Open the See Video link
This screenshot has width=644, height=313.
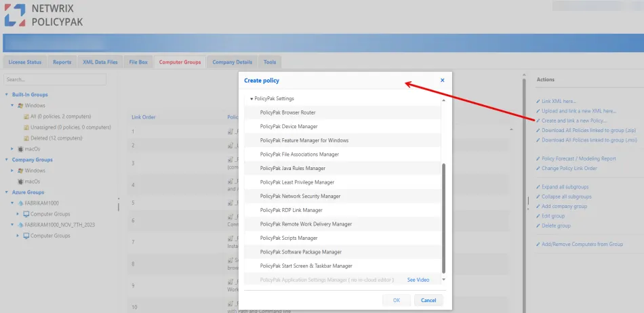coord(418,280)
